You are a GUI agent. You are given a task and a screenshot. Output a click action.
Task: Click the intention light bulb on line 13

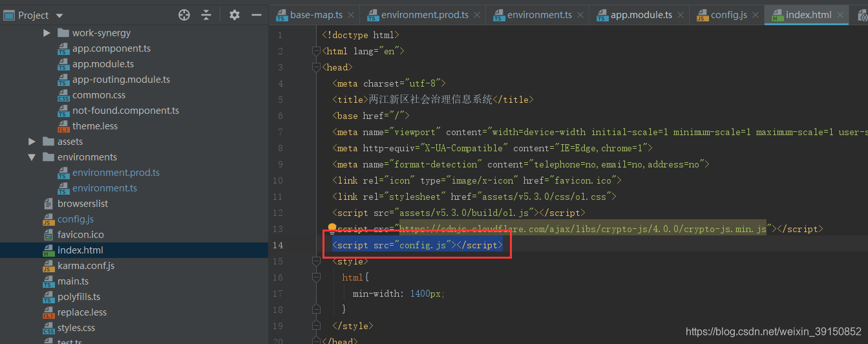coord(332,228)
